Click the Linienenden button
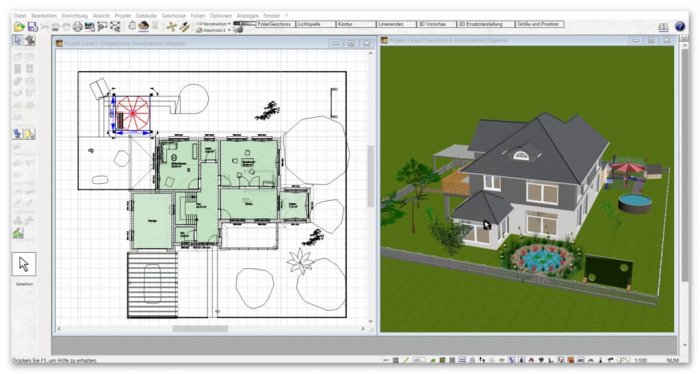 pos(396,24)
